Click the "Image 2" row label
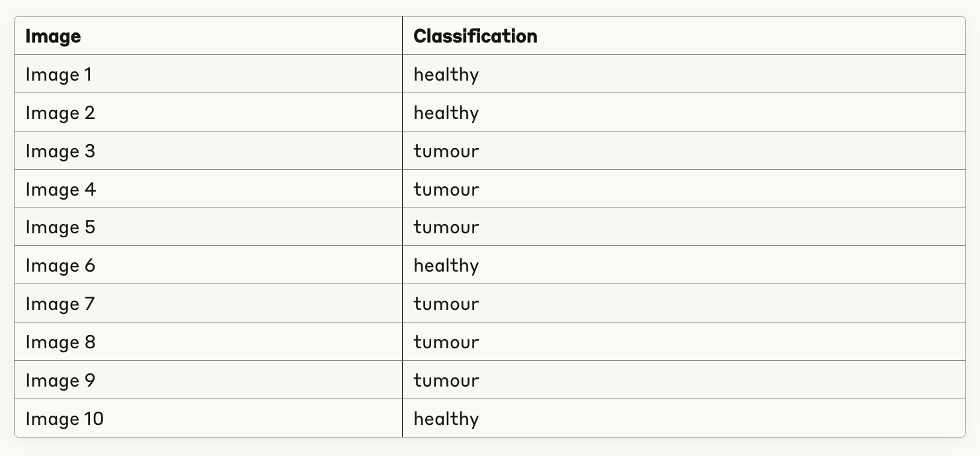The height and width of the screenshot is (456, 980). click(x=60, y=113)
